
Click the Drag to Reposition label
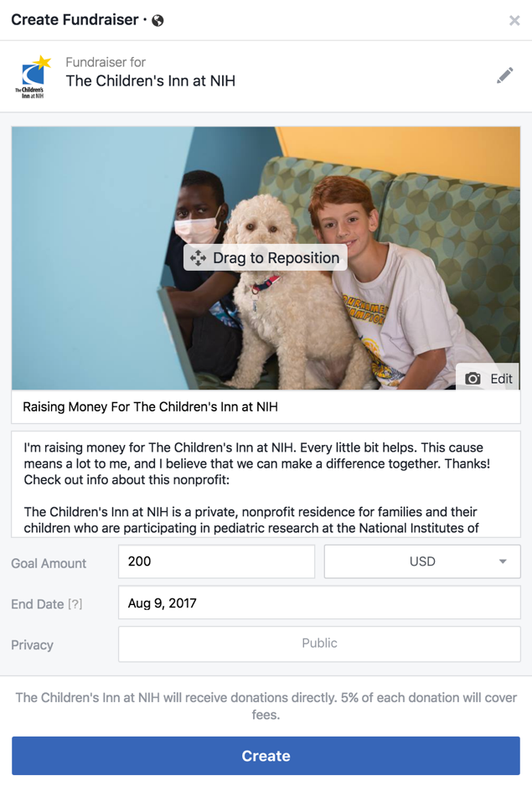[276, 257]
